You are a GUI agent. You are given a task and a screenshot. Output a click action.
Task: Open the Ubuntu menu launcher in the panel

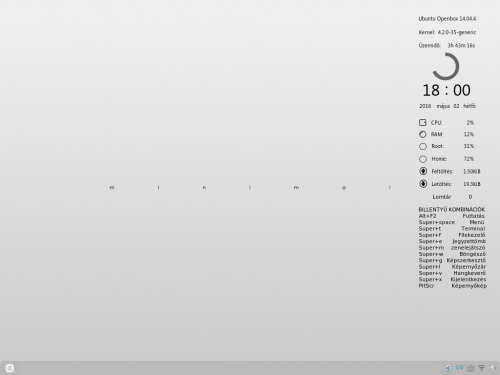point(10,368)
